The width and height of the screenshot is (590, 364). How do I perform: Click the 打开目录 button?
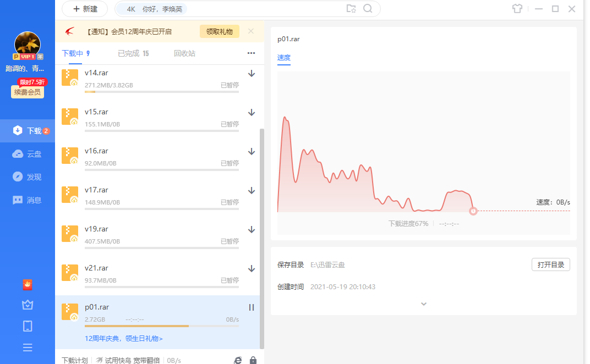tap(550, 264)
